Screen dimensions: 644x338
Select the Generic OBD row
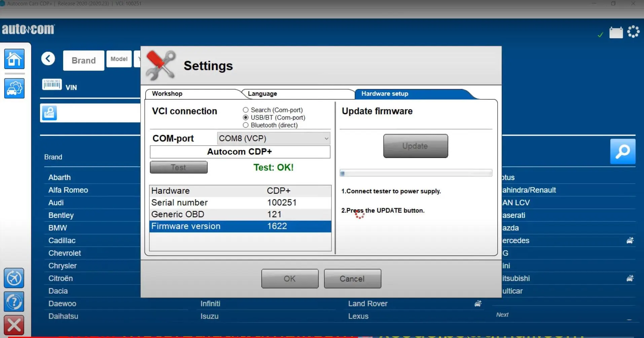(x=240, y=214)
